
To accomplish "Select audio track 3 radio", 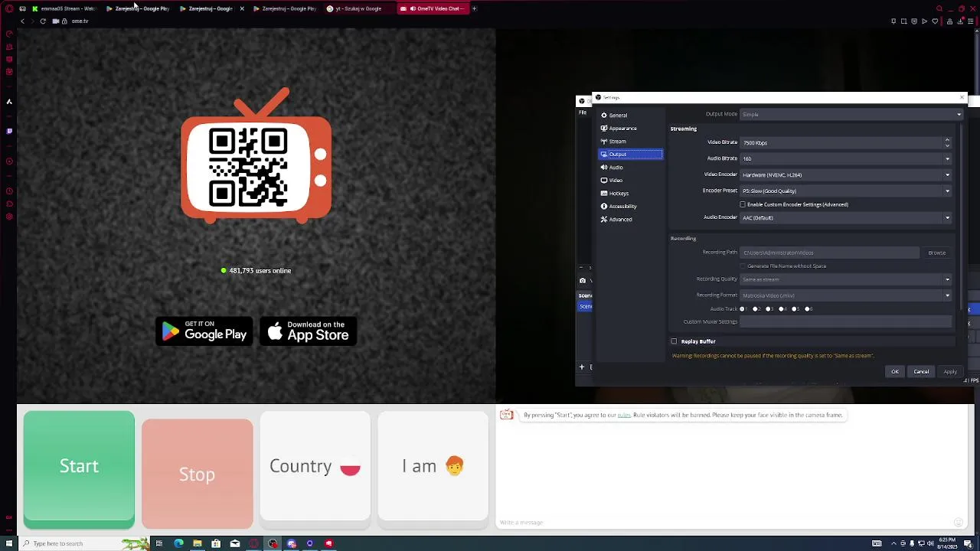I will click(x=769, y=309).
